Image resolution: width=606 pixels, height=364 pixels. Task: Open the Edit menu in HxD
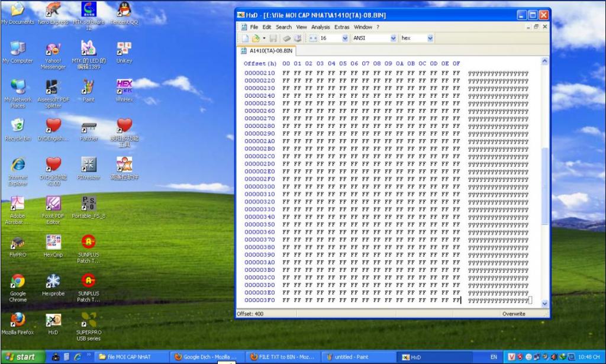pos(267,27)
